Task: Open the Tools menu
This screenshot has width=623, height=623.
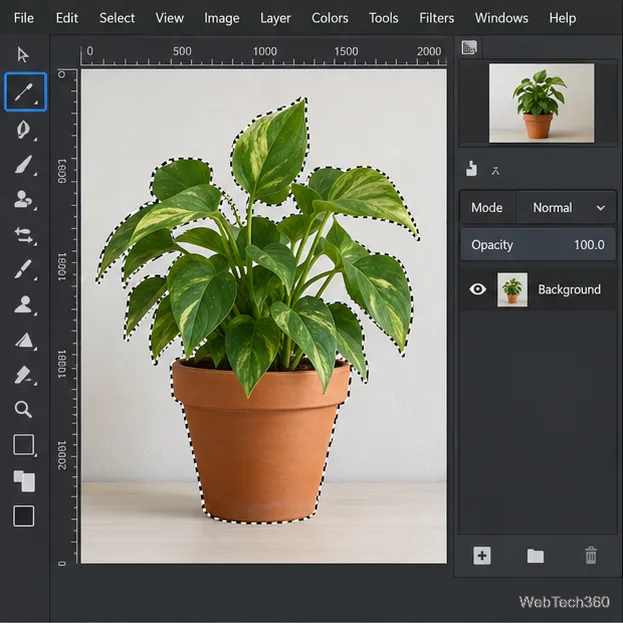Action: point(383,18)
